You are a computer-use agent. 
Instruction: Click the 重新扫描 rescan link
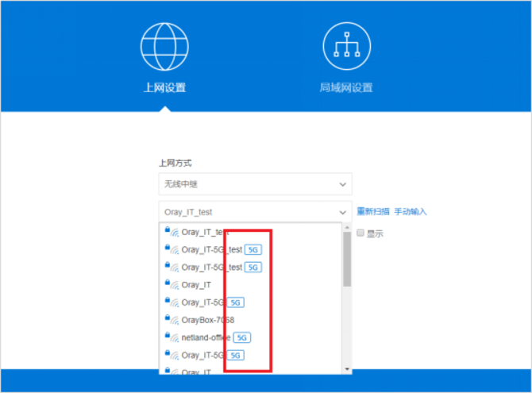[x=372, y=212]
